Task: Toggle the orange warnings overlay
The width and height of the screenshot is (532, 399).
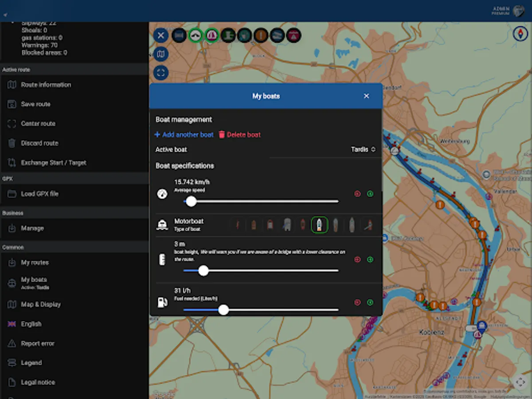Action: [x=261, y=35]
